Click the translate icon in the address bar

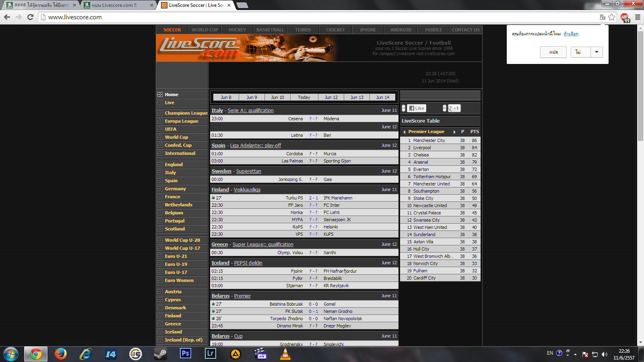tap(603, 17)
